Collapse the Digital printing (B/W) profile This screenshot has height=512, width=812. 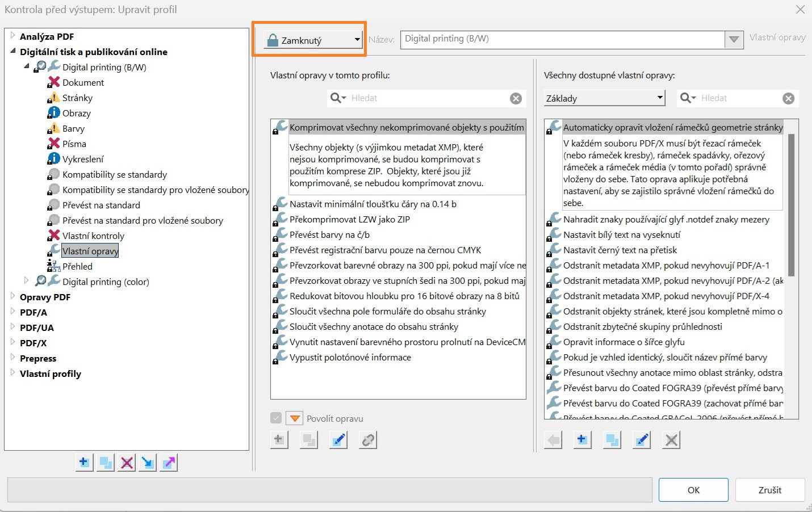[x=26, y=66]
